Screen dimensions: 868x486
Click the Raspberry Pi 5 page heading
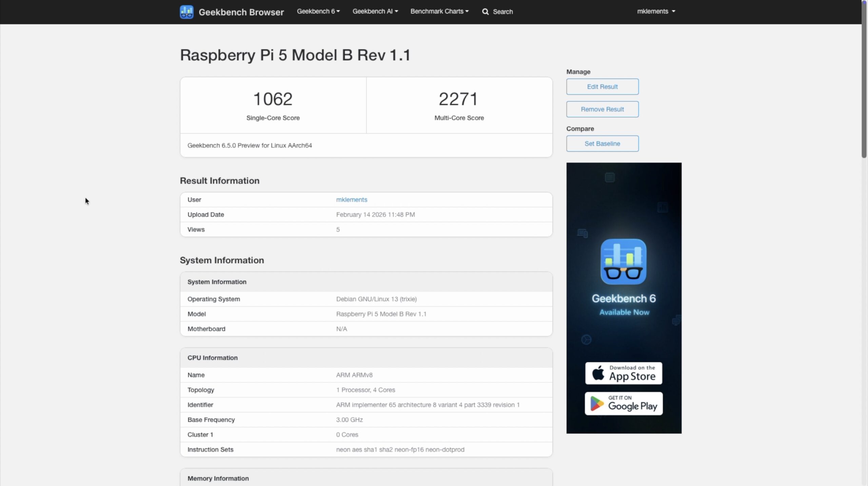[x=295, y=55]
